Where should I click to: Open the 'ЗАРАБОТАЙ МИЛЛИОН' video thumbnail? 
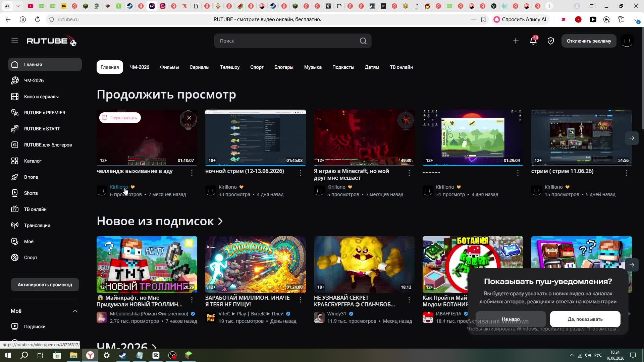pyautogui.click(x=256, y=264)
